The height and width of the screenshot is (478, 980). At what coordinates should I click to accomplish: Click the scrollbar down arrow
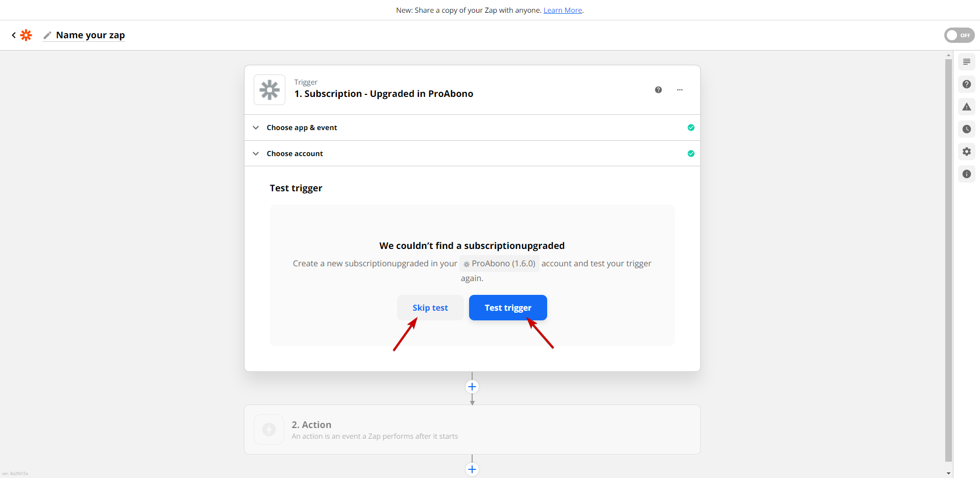pos(948,473)
